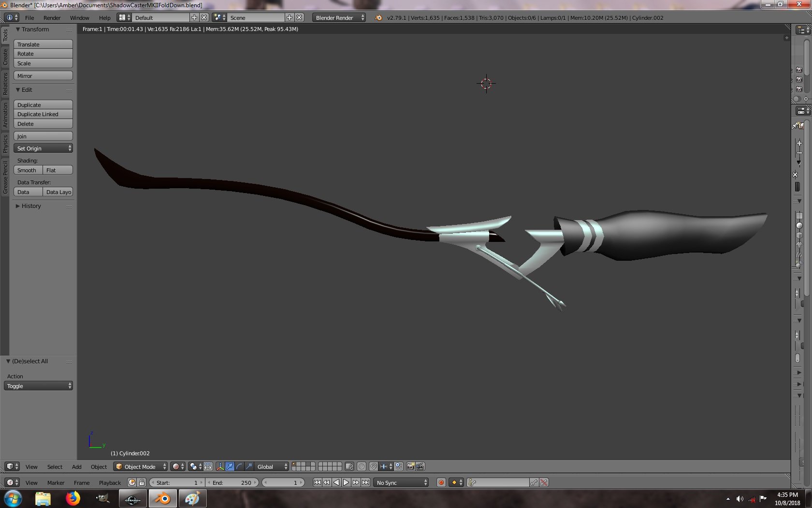
Task: Open the pivot point selector
Action: click(196, 466)
